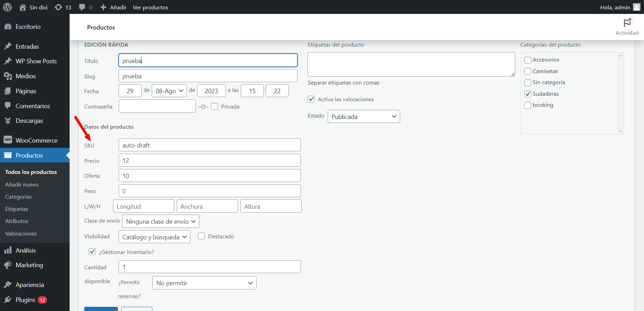
Task: Enable the Destacado checkbox
Action: point(201,236)
